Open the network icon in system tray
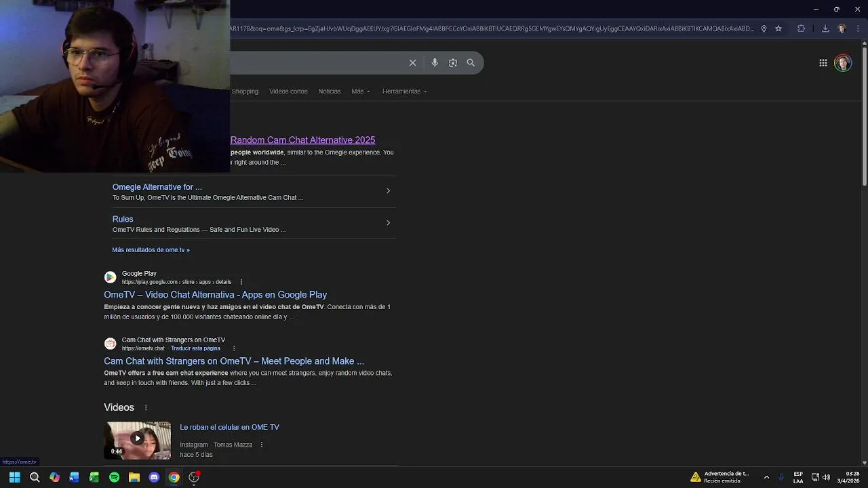This screenshot has height=488, width=868. (x=815, y=477)
